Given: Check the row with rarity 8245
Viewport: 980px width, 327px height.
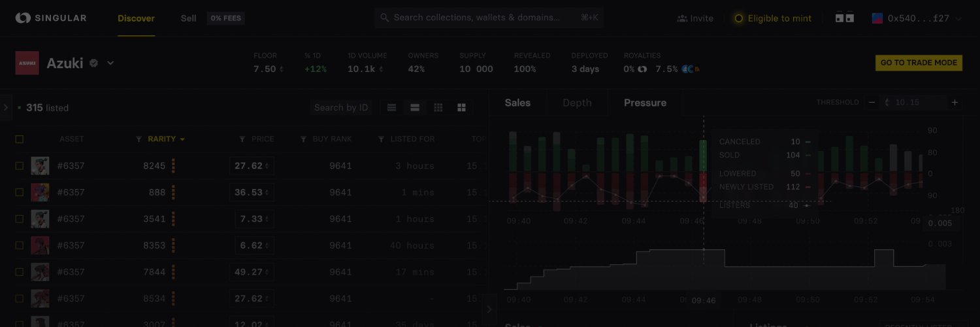Looking at the screenshot, I should (x=20, y=166).
